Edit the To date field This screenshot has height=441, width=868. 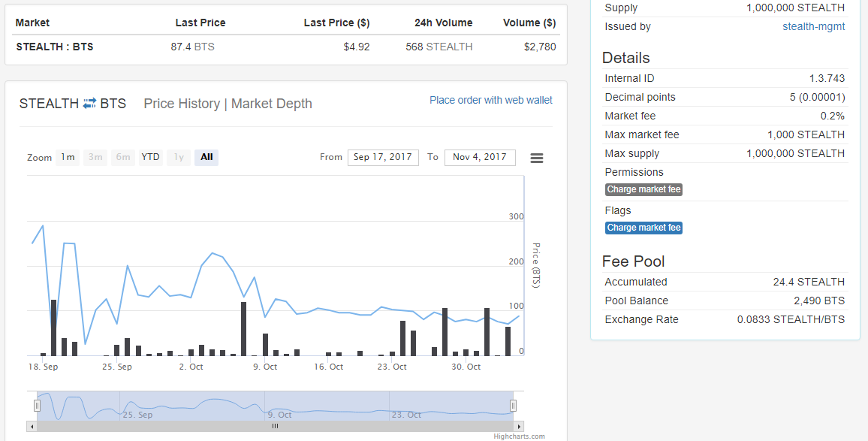click(480, 157)
